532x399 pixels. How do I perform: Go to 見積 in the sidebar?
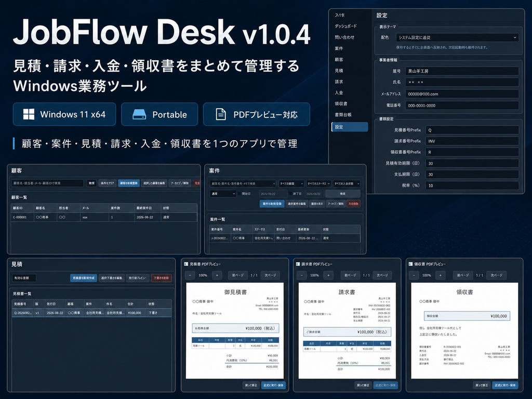[x=339, y=71]
